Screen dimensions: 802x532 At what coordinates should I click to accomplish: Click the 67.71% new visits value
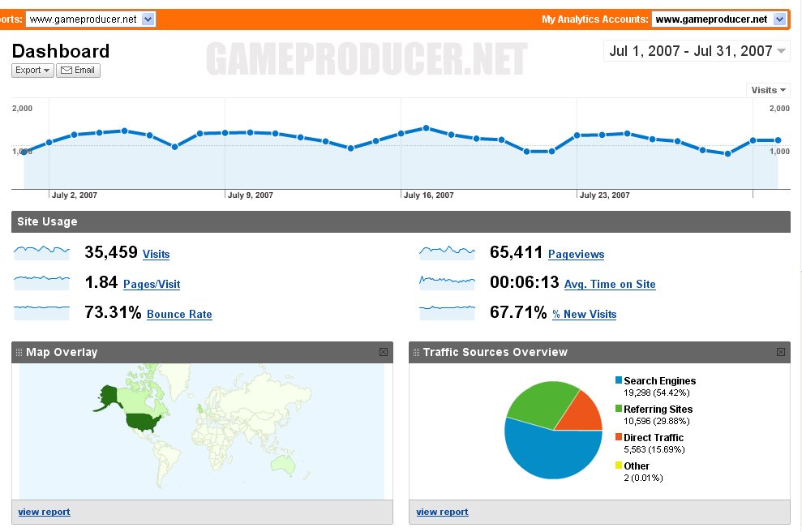518,312
